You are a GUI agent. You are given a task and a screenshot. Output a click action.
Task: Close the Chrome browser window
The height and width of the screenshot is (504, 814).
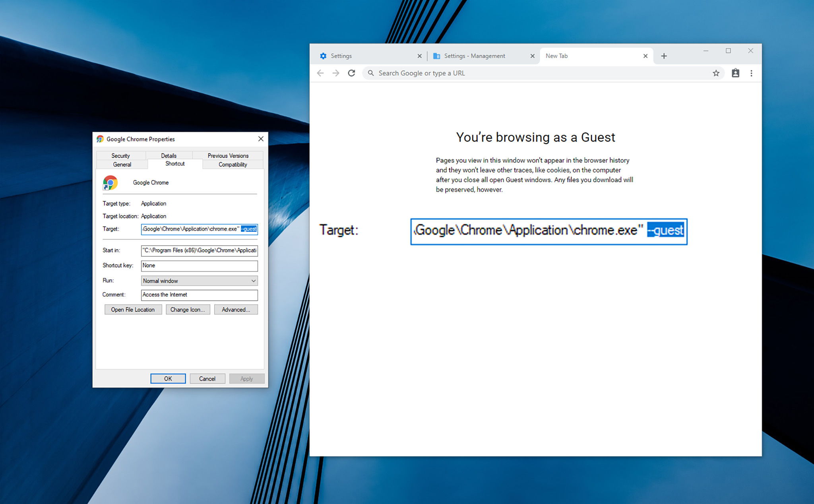click(x=750, y=51)
